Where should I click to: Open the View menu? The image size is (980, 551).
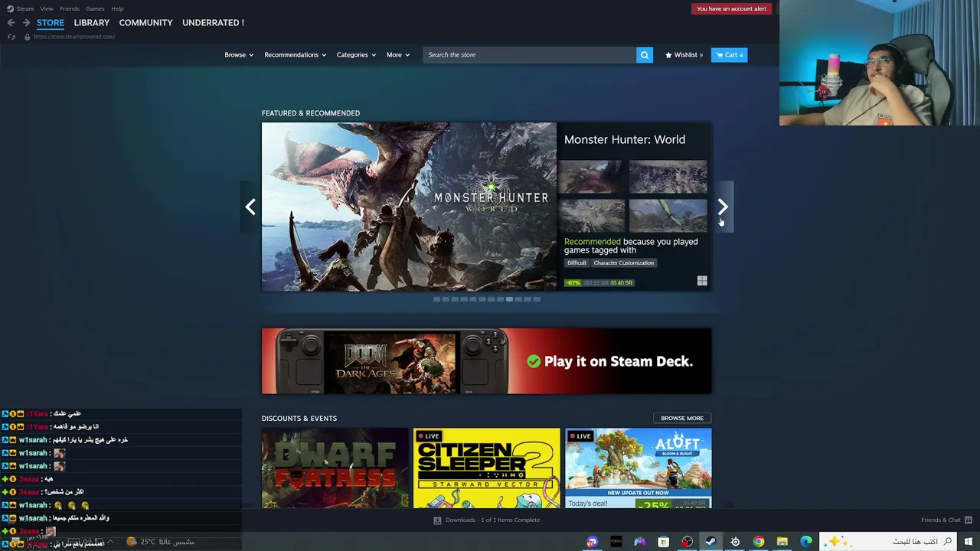pos(47,8)
